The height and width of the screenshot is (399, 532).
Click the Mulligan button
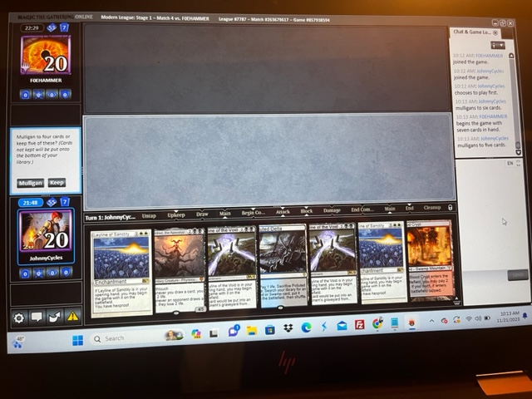click(30, 182)
